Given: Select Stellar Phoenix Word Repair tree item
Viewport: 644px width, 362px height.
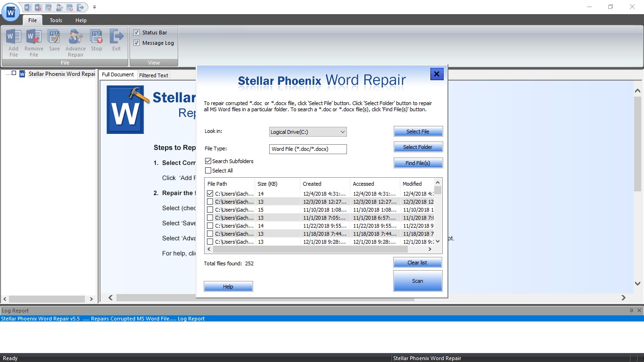Looking at the screenshot, I should pyautogui.click(x=62, y=74).
